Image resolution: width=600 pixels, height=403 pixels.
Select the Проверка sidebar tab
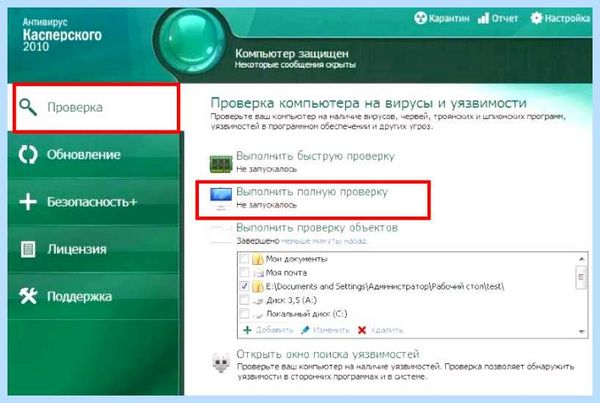click(x=96, y=108)
